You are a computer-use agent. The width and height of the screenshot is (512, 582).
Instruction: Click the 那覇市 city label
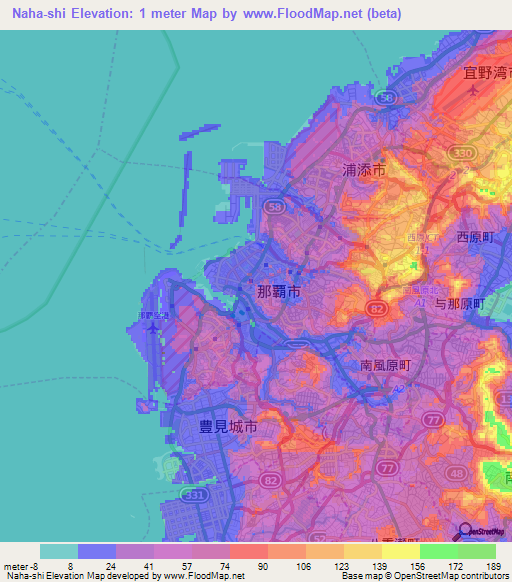279,291
